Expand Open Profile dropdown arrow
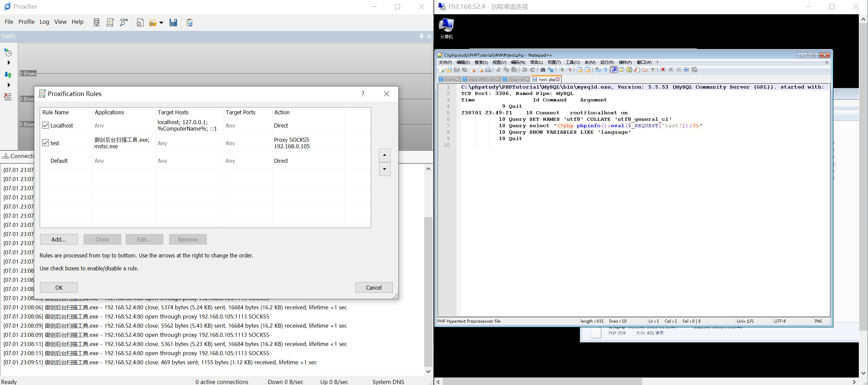Viewport: 868px width, 385px height. point(161,23)
